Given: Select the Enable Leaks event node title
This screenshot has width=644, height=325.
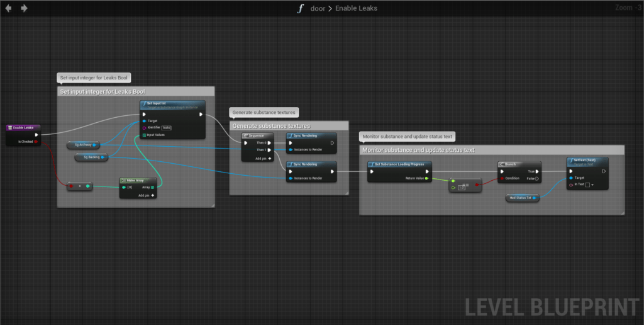Looking at the screenshot, I should point(23,127).
